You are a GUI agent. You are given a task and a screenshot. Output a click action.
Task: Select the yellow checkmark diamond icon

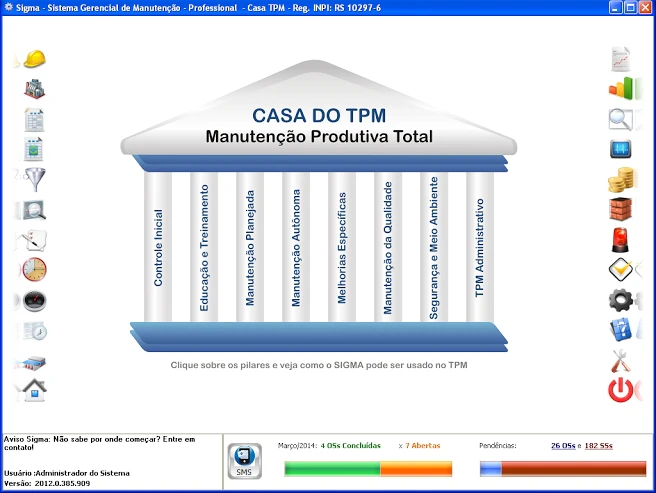click(x=621, y=270)
